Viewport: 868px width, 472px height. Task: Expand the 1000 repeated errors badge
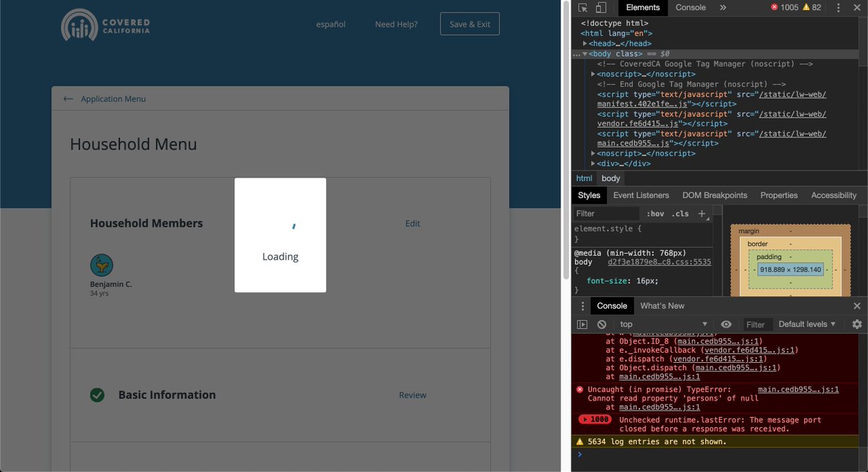point(595,419)
